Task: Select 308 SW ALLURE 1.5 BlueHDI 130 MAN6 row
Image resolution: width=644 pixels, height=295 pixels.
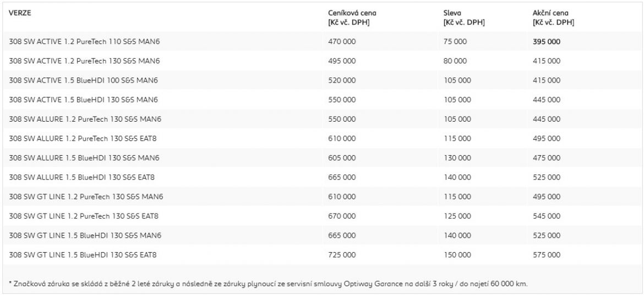Action: click(x=322, y=158)
